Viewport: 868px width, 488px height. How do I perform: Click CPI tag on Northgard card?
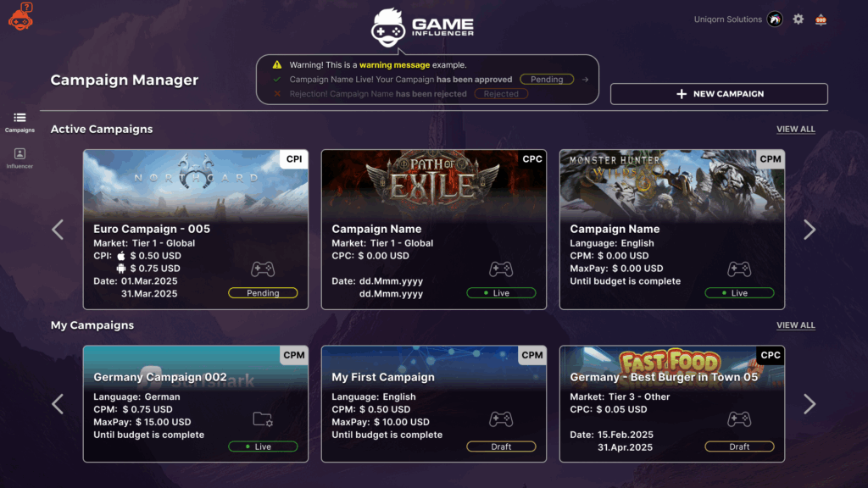[x=294, y=159]
